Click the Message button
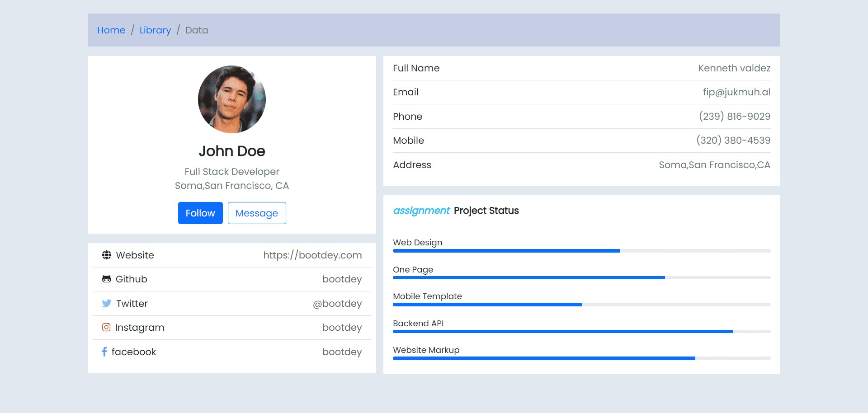This screenshot has height=413, width=868. [x=256, y=213]
